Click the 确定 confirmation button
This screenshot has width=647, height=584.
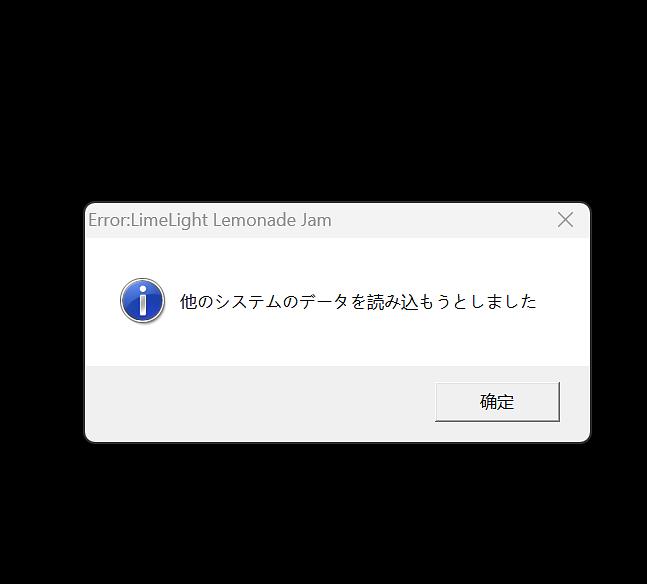point(497,402)
